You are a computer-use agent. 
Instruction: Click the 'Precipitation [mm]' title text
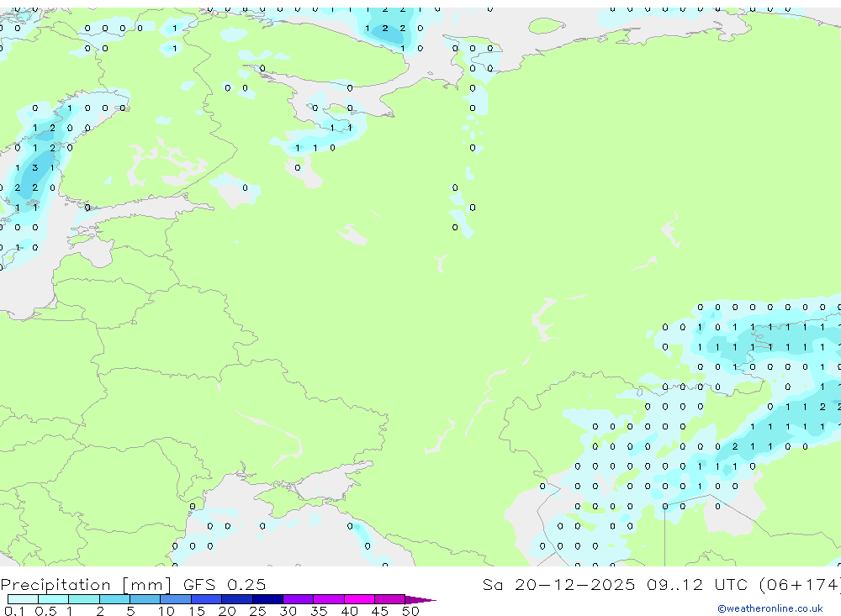(86, 585)
